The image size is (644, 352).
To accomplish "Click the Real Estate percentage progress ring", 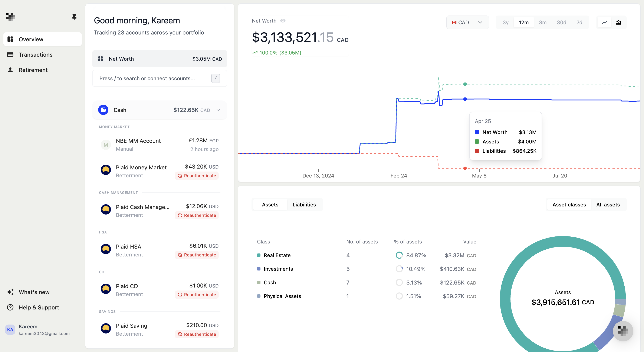I will click(x=399, y=255).
